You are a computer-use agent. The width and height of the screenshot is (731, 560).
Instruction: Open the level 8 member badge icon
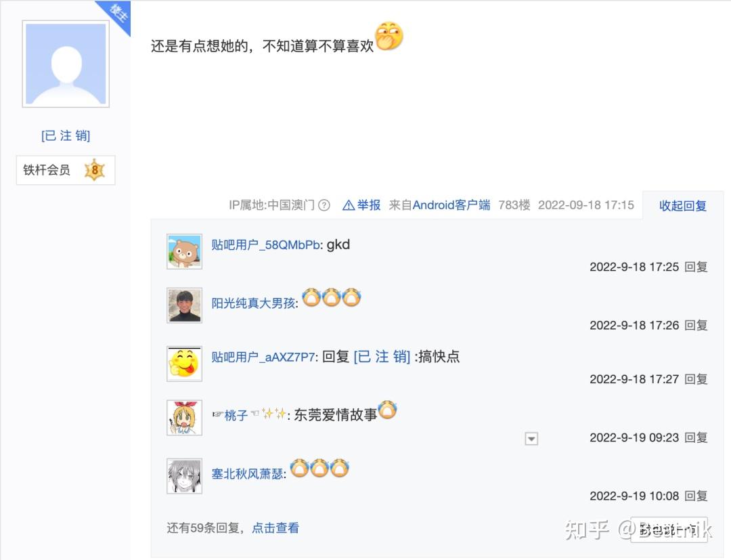tap(95, 170)
